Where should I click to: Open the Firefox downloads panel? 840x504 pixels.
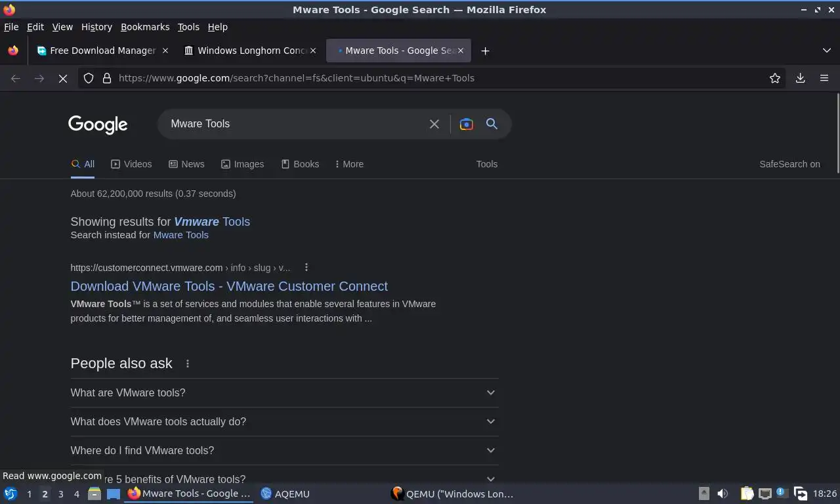pyautogui.click(x=801, y=78)
